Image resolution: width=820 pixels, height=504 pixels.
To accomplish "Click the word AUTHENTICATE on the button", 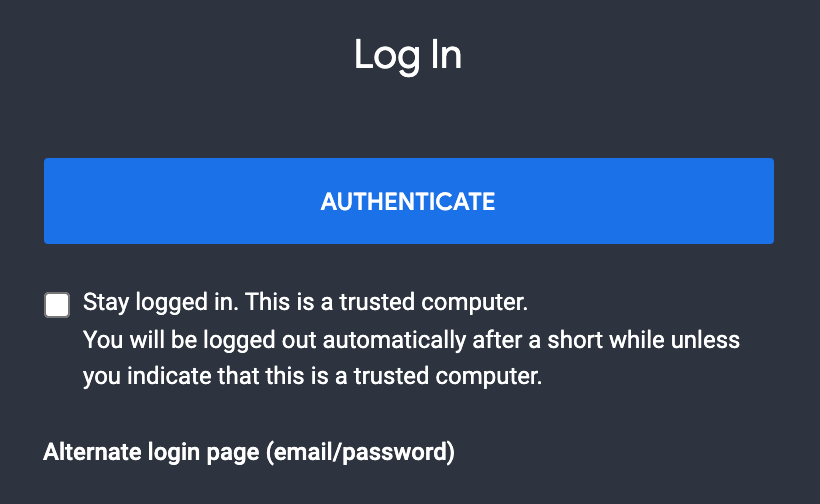I will point(408,201).
